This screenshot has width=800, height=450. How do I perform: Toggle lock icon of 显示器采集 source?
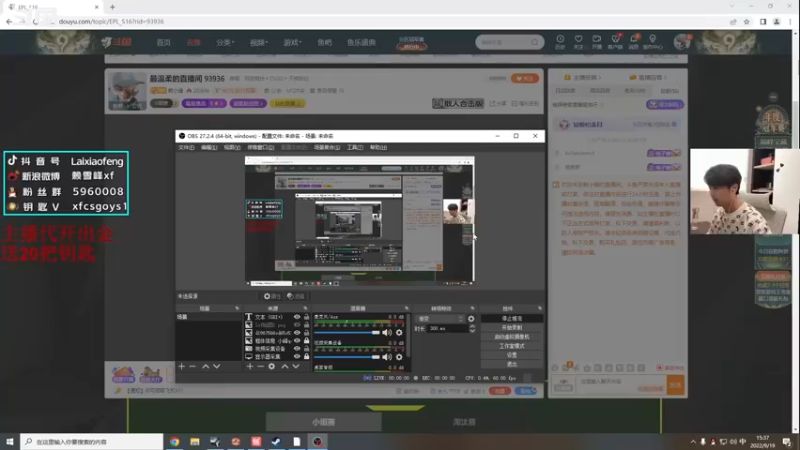(307, 357)
